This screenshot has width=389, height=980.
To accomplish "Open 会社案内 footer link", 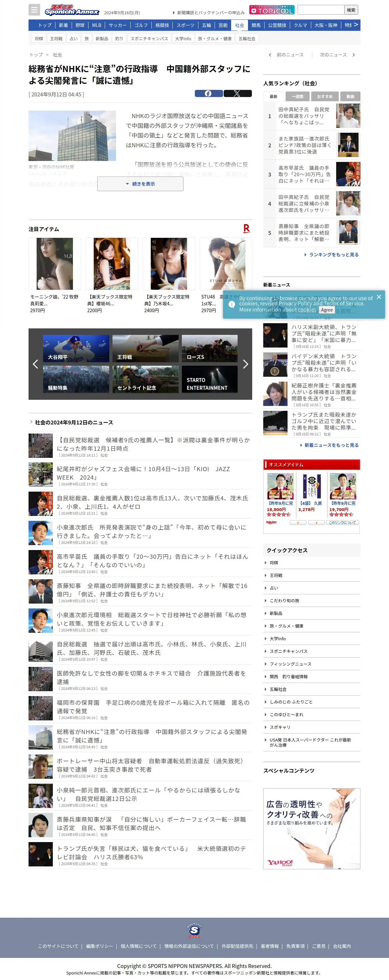I will coord(342,946).
